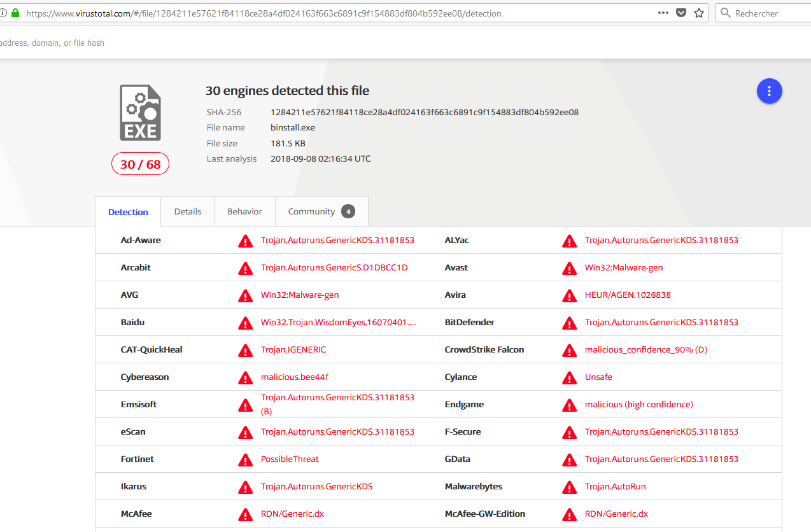Click the warning icon for Cylance

569,377
